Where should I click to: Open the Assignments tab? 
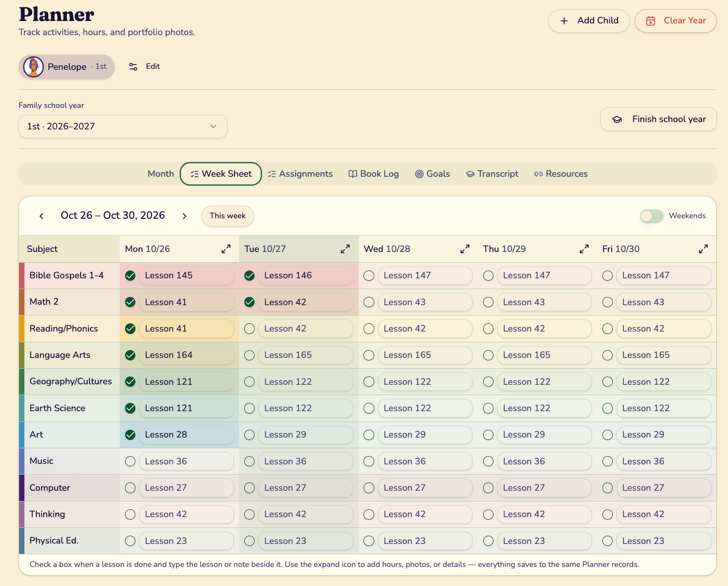[x=300, y=174]
